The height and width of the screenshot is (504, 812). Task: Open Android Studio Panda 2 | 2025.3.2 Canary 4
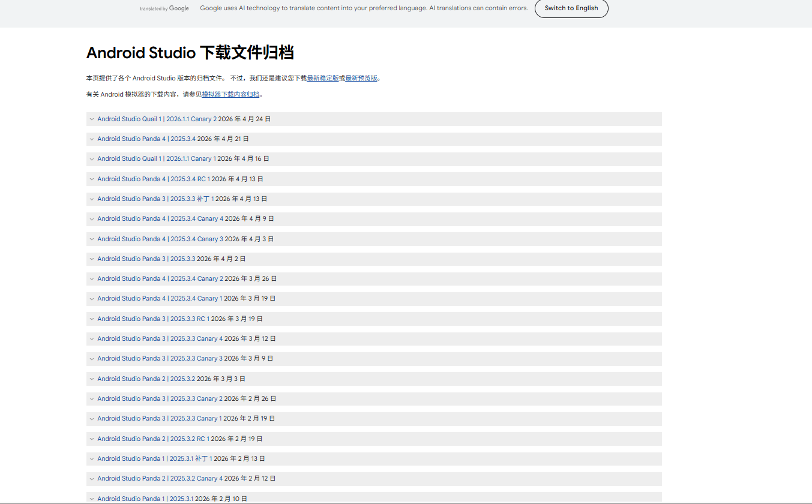tap(160, 478)
